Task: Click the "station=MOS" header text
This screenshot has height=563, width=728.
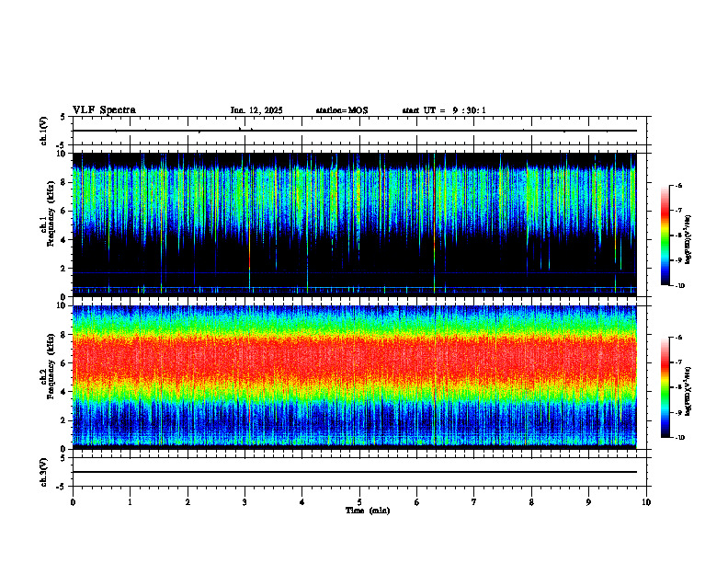Action: 342,110
